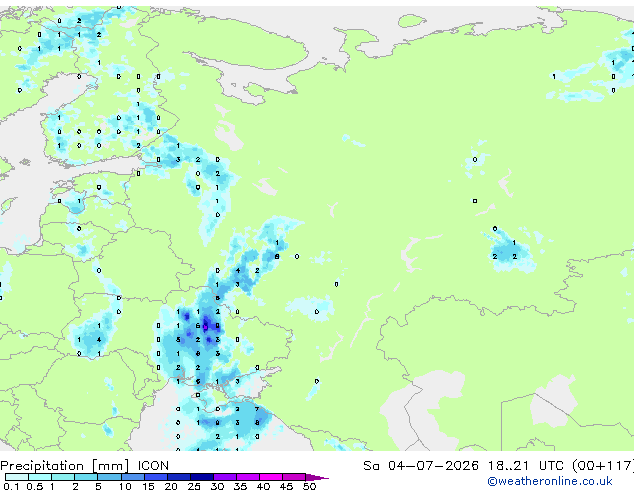The height and width of the screenshot is (490, 634).
Task: Click the '45' legend scale label
Action: (x=286, y=486)
